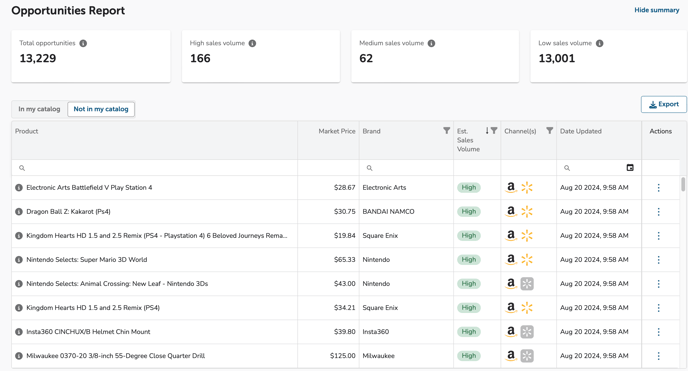The height and width of the screenshot is (371, 688).
Task: Click the Export button
Action: (663, 104)
